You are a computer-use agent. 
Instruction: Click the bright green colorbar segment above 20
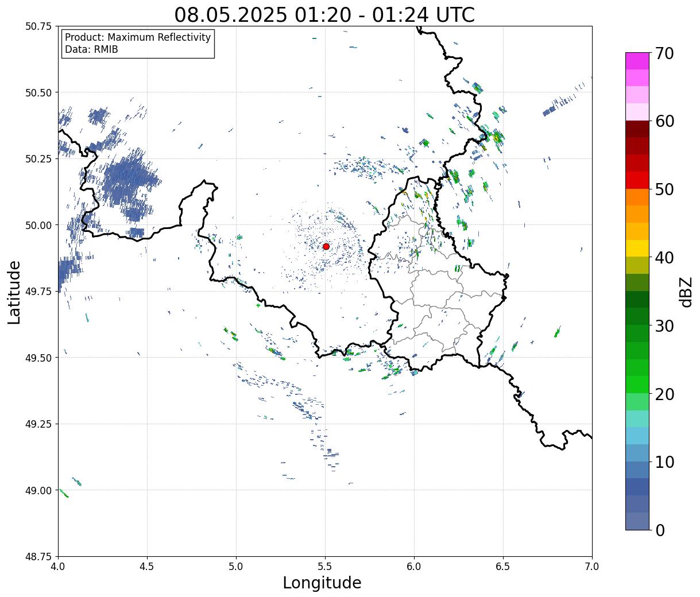point(637,385)
